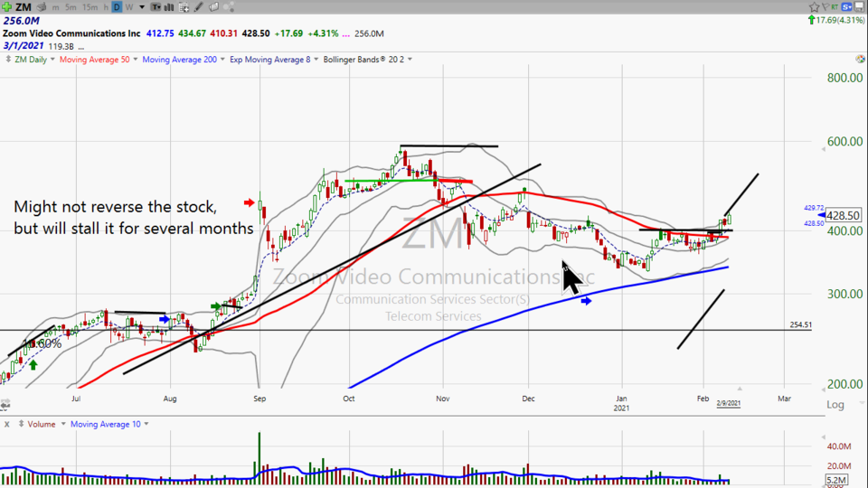
Task: Switch to the hourly 'h' timeframe
Action: (106, 7)
